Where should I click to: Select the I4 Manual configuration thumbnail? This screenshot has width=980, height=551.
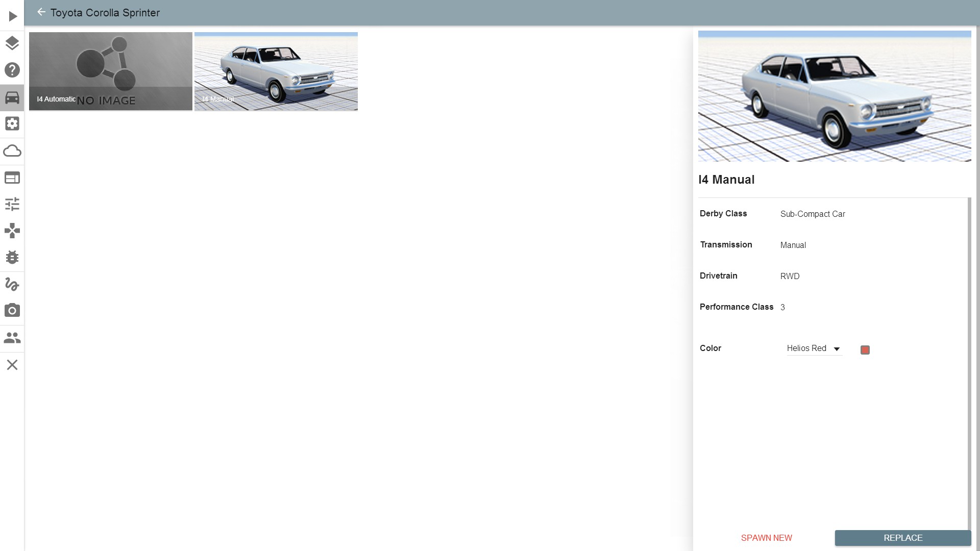[276, 71]
